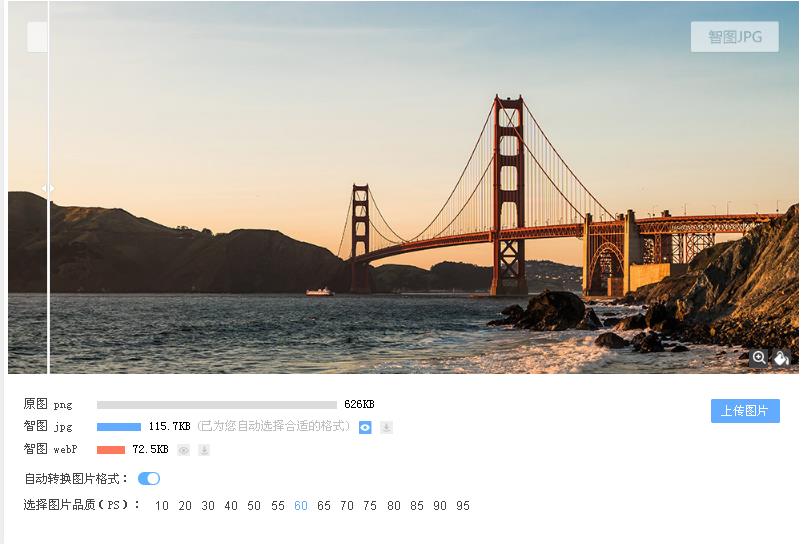Click the 智图JPG label on image

735,37
